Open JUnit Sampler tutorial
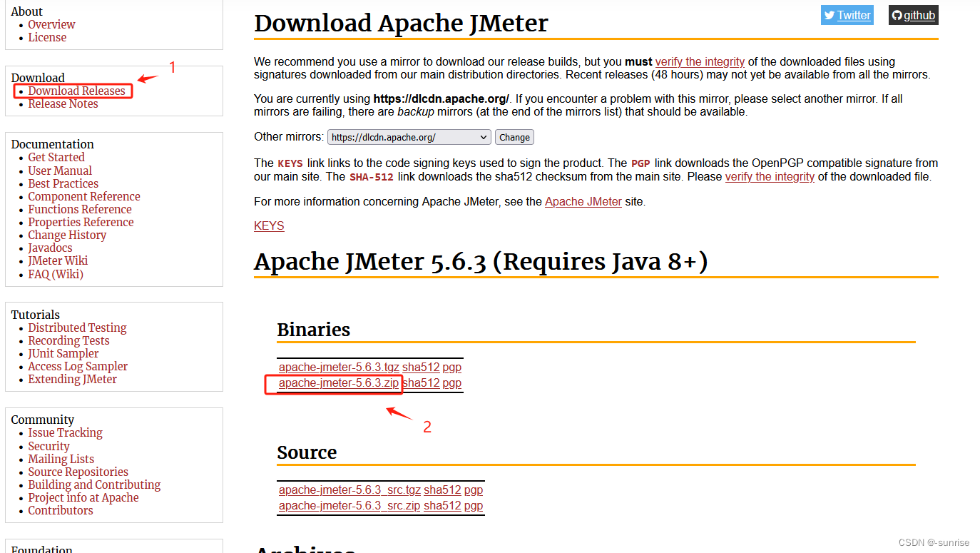 pyautogui.click(x=63, y=353)
